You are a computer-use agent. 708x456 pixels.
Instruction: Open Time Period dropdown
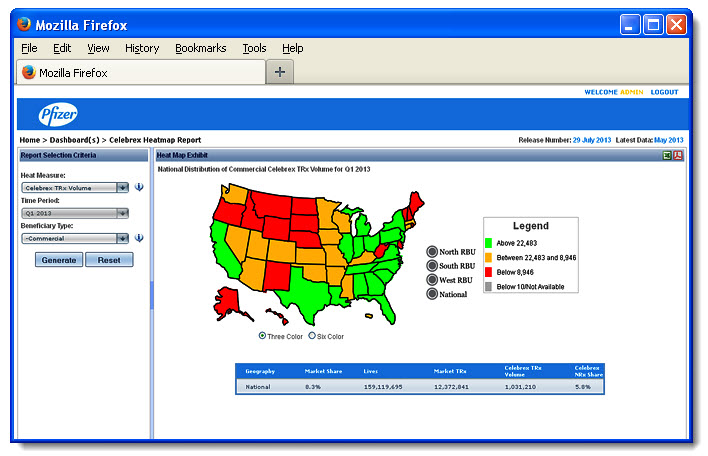pos(75,213)
